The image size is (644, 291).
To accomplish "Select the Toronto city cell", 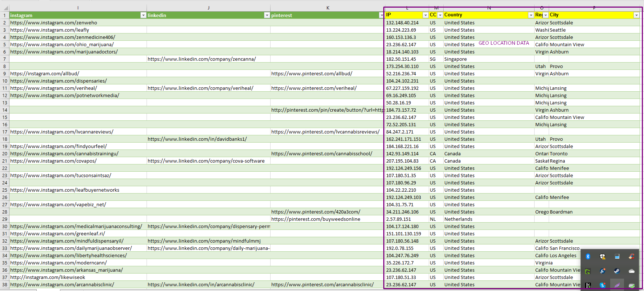I will (594, 154).
